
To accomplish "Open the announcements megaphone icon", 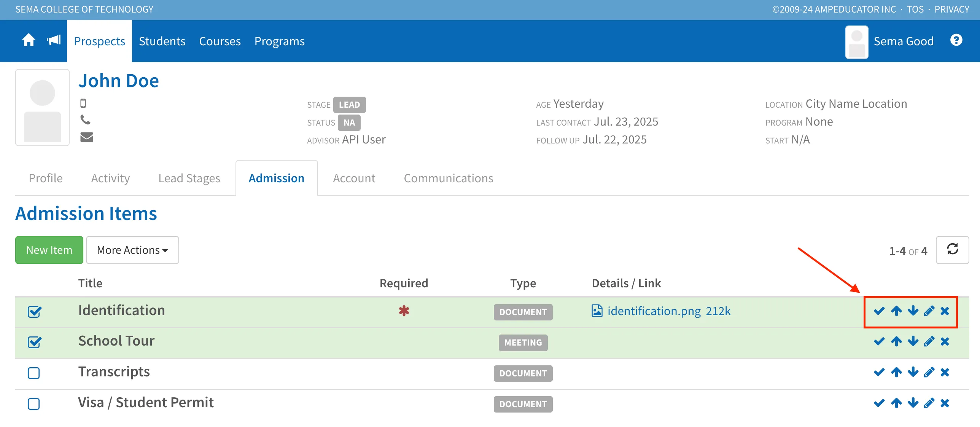I will tap(54, 40).
